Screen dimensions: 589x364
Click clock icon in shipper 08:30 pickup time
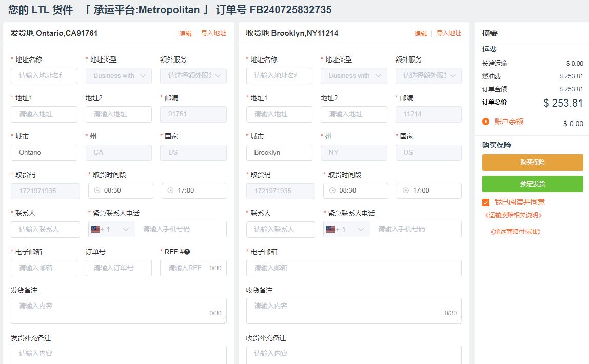pyautogui.click(x=97, y=190)
